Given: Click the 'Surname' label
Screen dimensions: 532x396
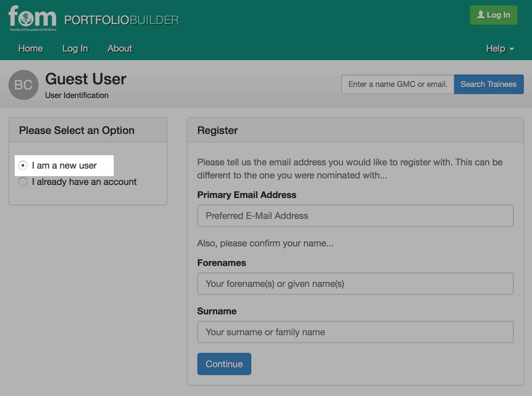Looking at the screenshot, I should pyautogui.click(x=217, y=311).
